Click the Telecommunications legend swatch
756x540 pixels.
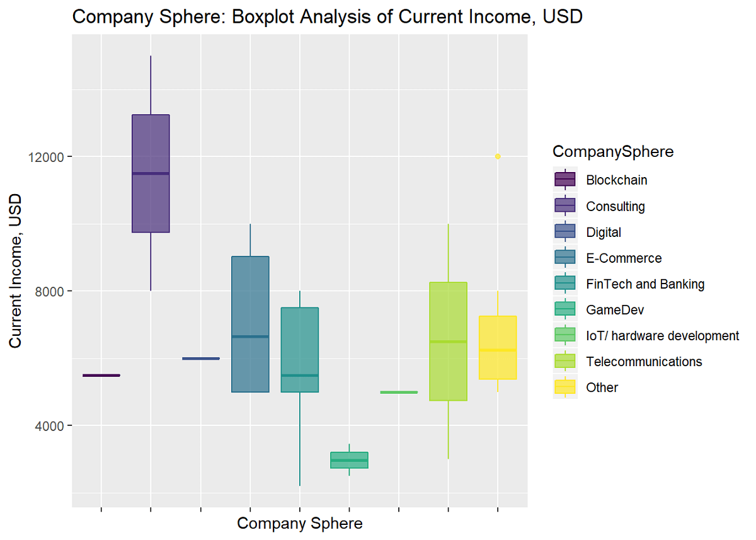click(x=565, y=361)
